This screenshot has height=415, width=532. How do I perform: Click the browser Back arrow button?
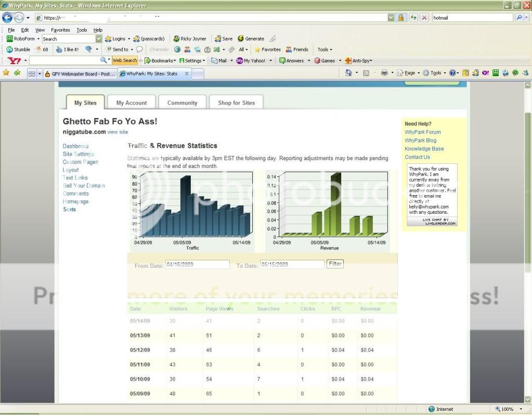[7, 18]
